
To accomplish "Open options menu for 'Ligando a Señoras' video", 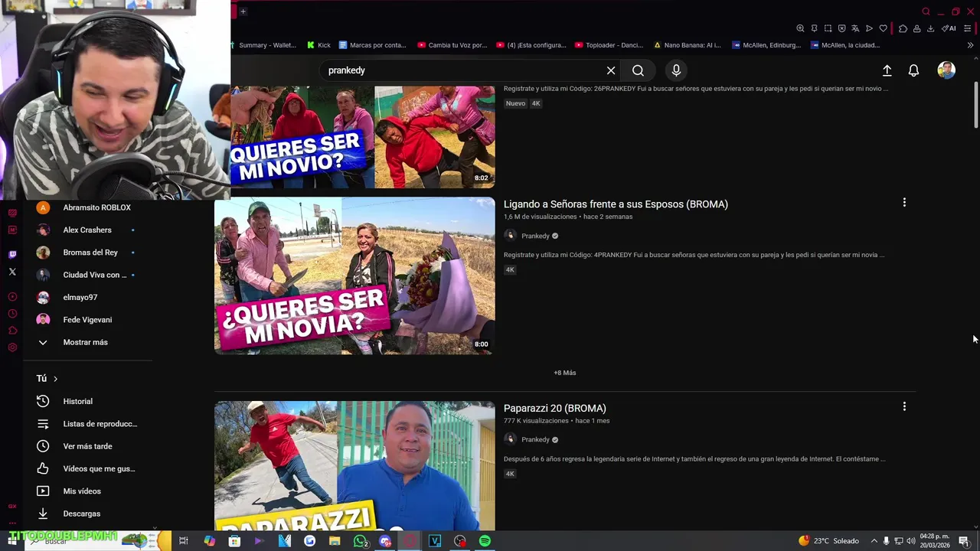I will 904,203.
